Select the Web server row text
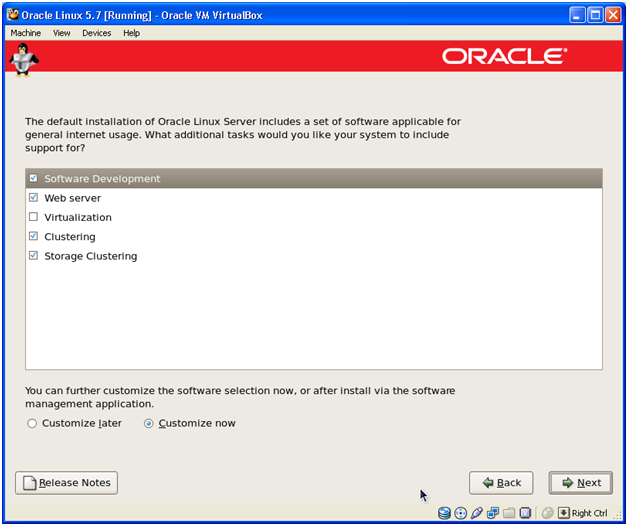 click(x=72, y=198)
